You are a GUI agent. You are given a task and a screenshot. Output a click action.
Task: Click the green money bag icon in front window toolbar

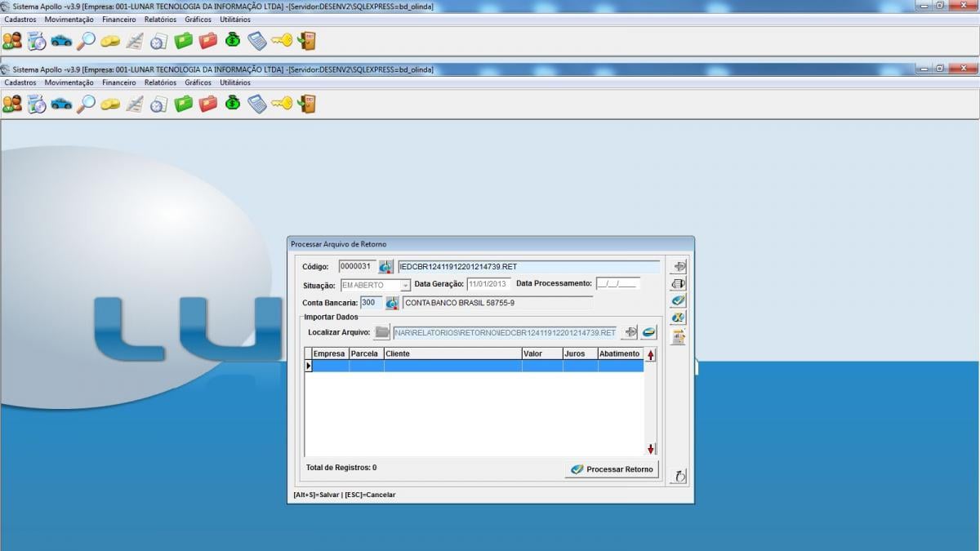click(x=233, y=104)
